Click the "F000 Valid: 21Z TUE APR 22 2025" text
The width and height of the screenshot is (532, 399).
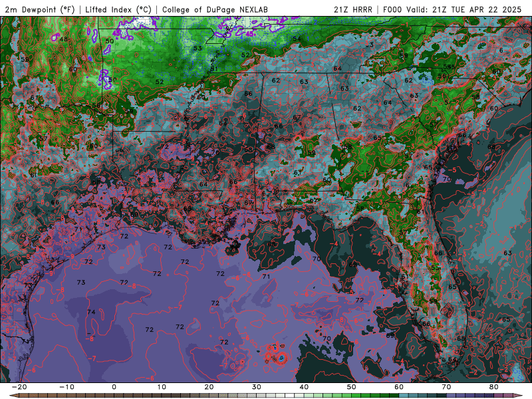point(452,9)
